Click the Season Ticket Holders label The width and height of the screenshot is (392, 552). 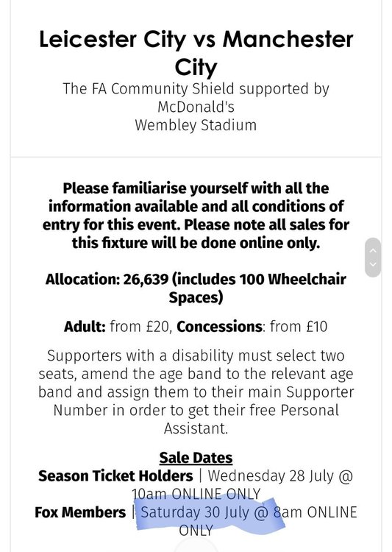point(115,476)
